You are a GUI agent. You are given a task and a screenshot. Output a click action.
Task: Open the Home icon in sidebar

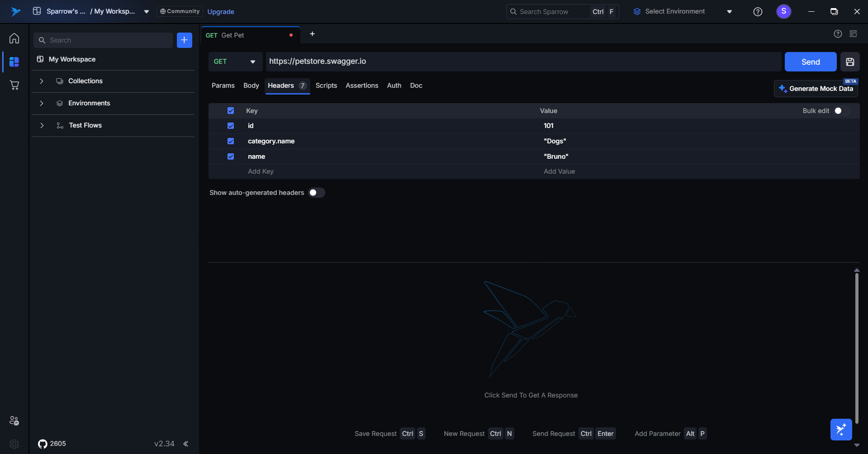click(x=14, y=38)
